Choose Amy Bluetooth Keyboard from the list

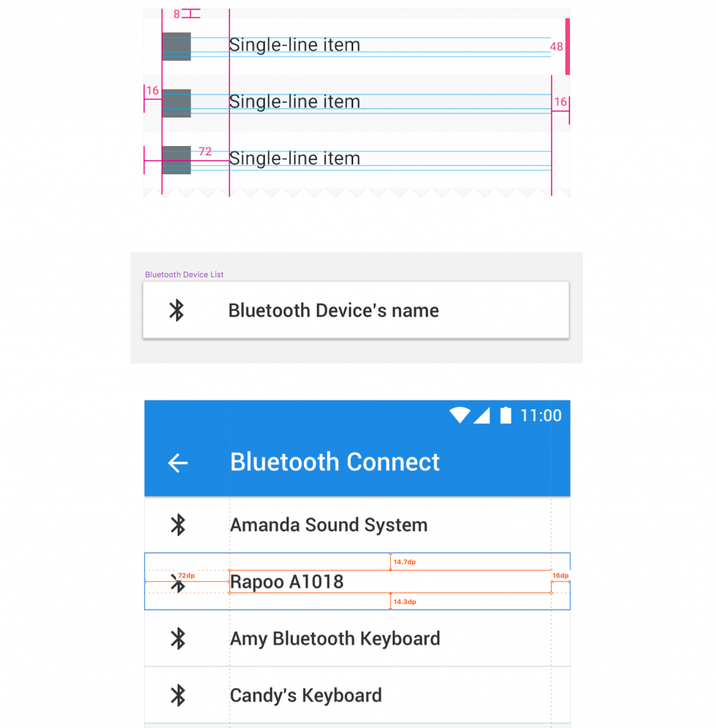(357, 638)
